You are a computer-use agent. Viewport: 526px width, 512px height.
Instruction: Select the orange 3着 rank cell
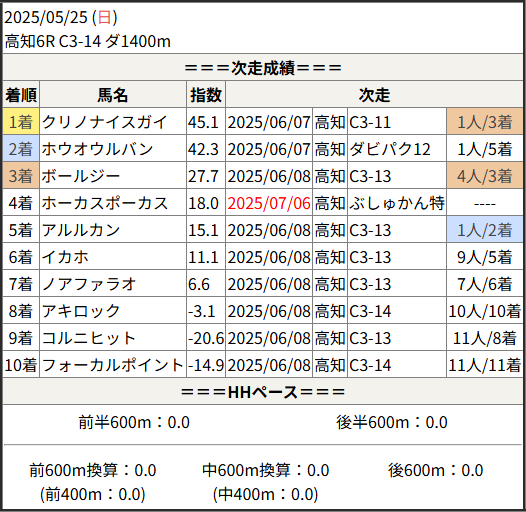[x=21, y=176]
